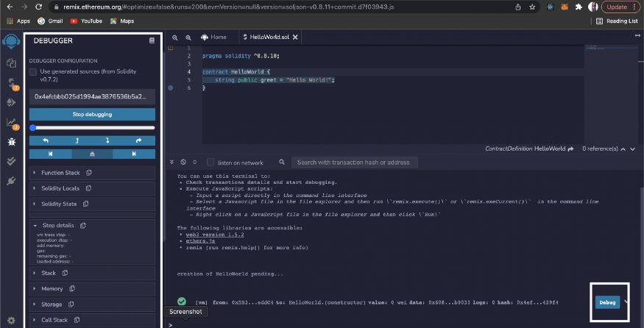Open the MetaMask fox extension
Viewport: 644px width, 328px height.
click(x=565, y=7)
